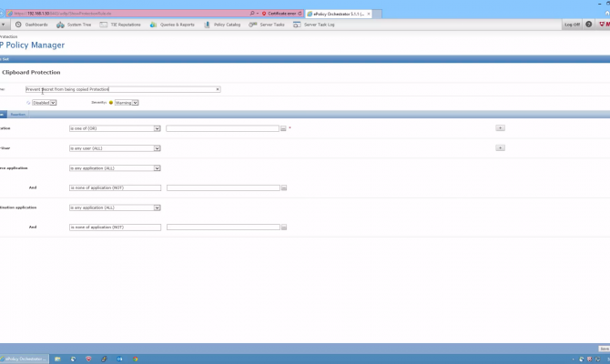Click the destination application exclusion input field
This screenshot has height=364, width=610.
[x=223, y=227]
